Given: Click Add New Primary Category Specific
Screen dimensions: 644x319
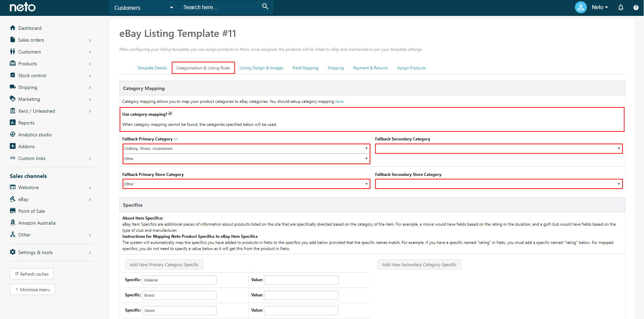Looking at the screenshot, I should point(164,265).
